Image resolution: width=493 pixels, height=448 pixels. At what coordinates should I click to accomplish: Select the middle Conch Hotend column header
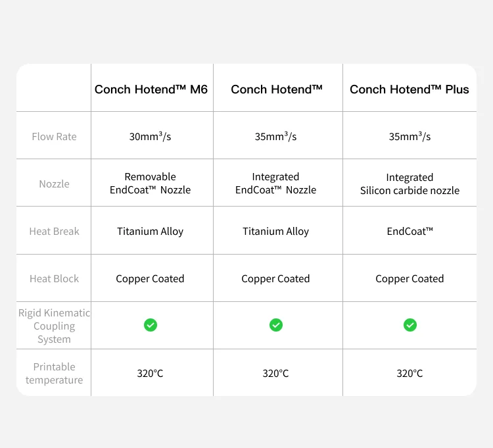[276, 89]
